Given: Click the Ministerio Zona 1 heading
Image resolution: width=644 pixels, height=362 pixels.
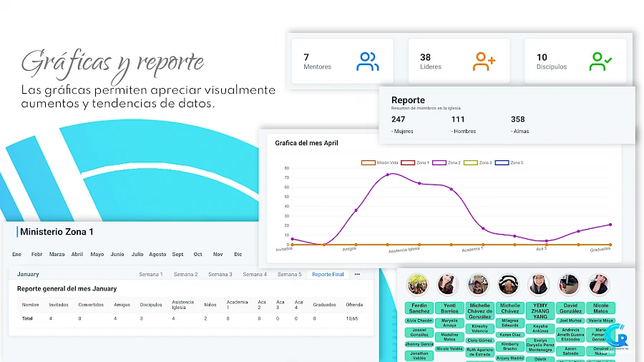Looking at the screenshot, I should point(57,232).
